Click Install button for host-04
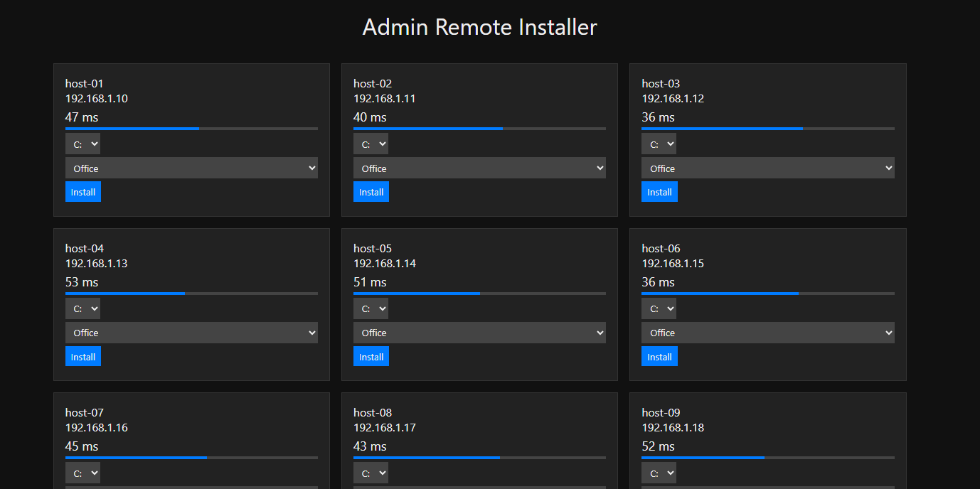 [82, 357]
